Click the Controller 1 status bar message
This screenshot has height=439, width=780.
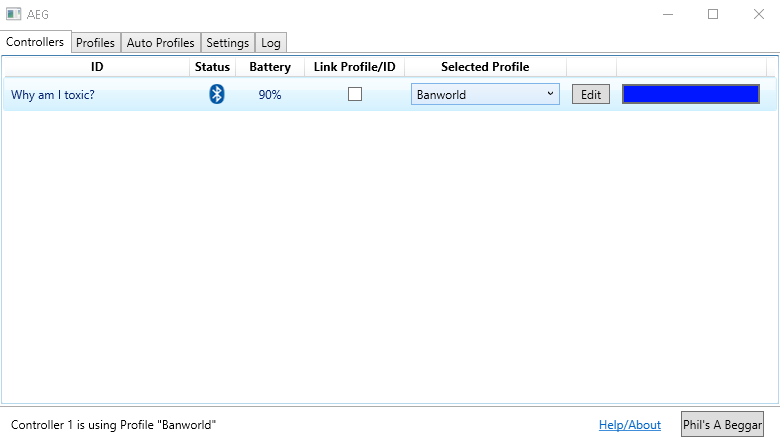click(x=113, y=425)
